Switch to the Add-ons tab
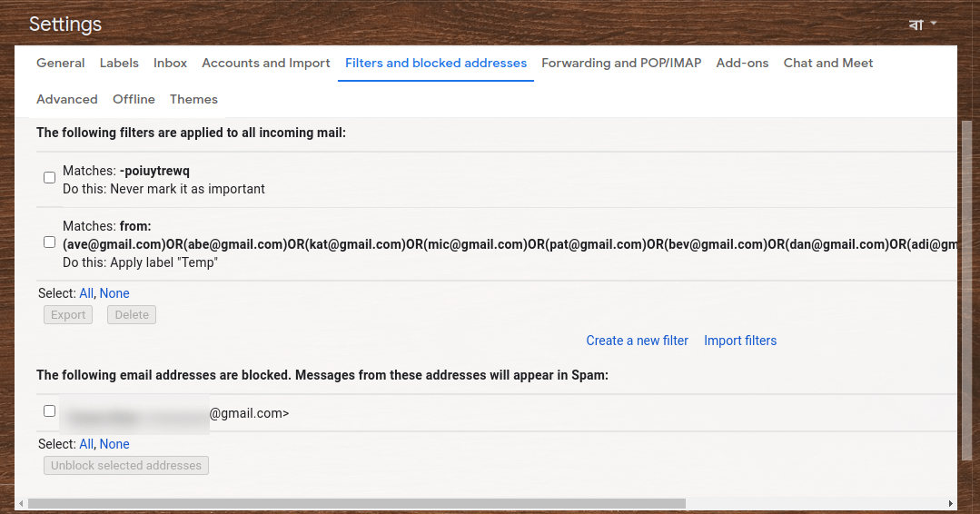This screenshot has height=514, width=980. (x=742, y=63)
